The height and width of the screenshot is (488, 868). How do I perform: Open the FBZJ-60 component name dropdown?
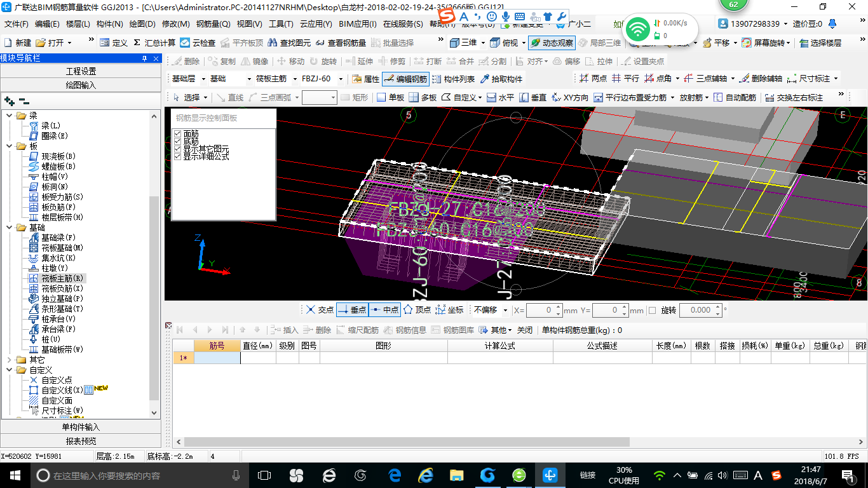(341, 79)
